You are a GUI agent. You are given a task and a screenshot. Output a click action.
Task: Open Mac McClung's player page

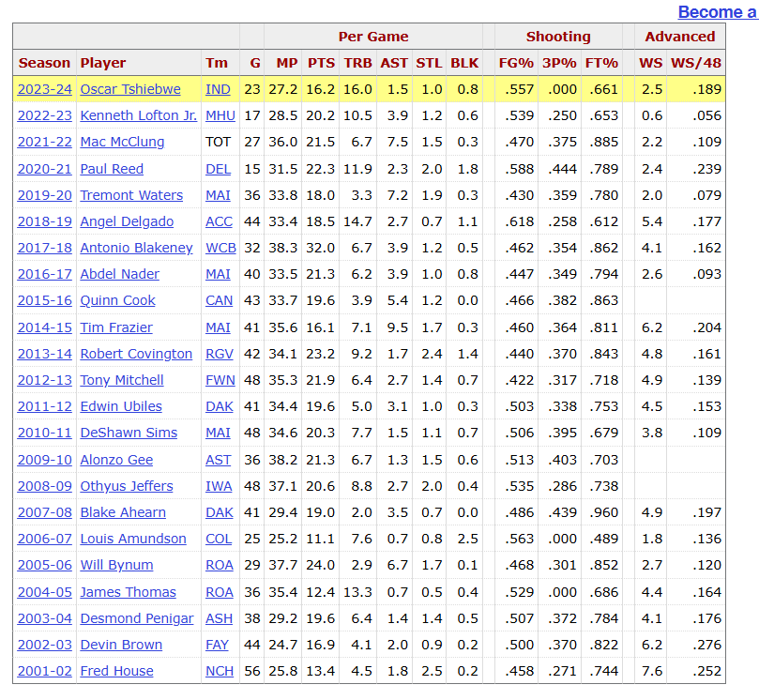click(x=122, y=142)
